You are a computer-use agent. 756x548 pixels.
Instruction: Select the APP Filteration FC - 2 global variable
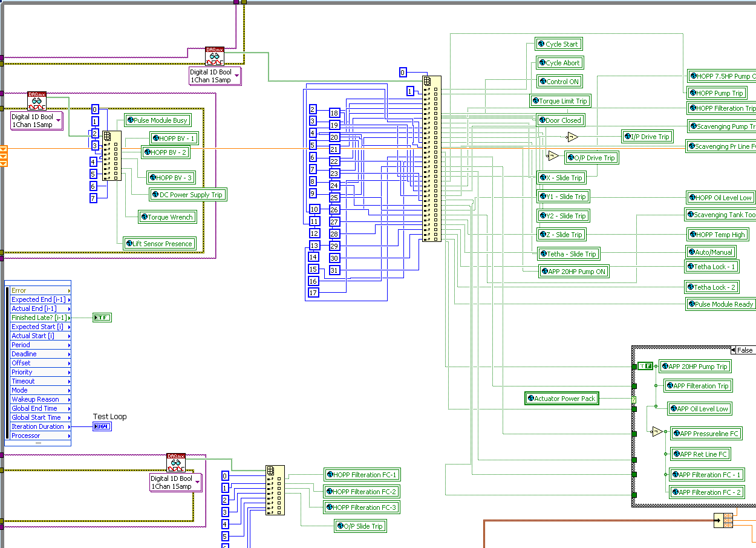706,492
